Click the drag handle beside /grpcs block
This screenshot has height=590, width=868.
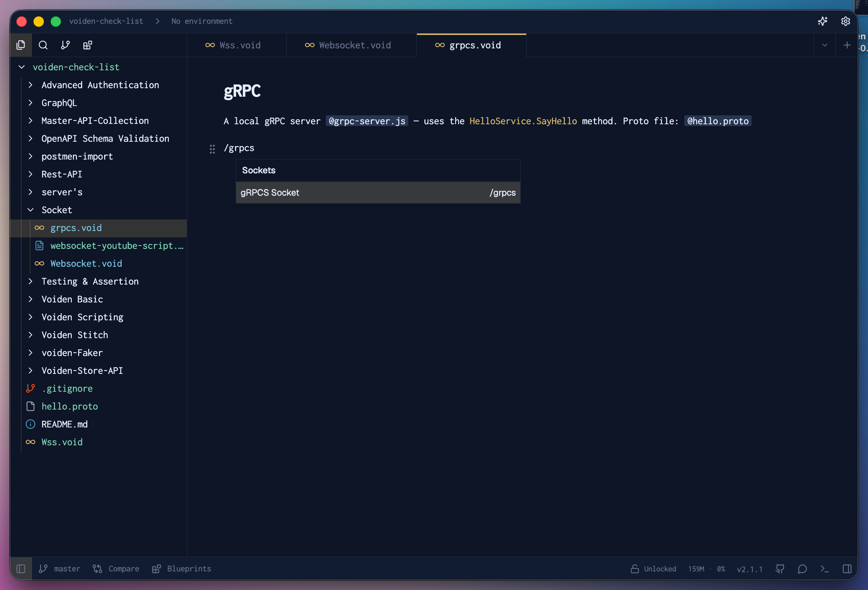[212, 149]
